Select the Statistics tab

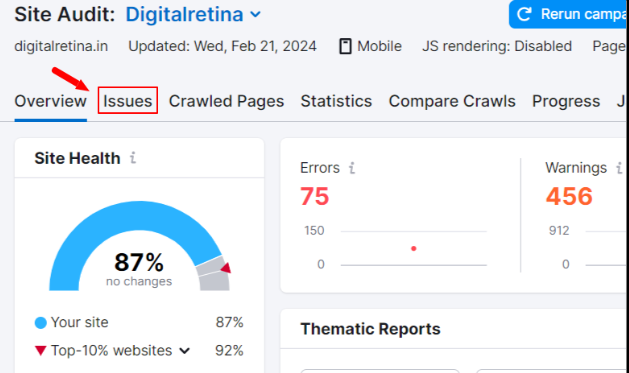point(336,101)
